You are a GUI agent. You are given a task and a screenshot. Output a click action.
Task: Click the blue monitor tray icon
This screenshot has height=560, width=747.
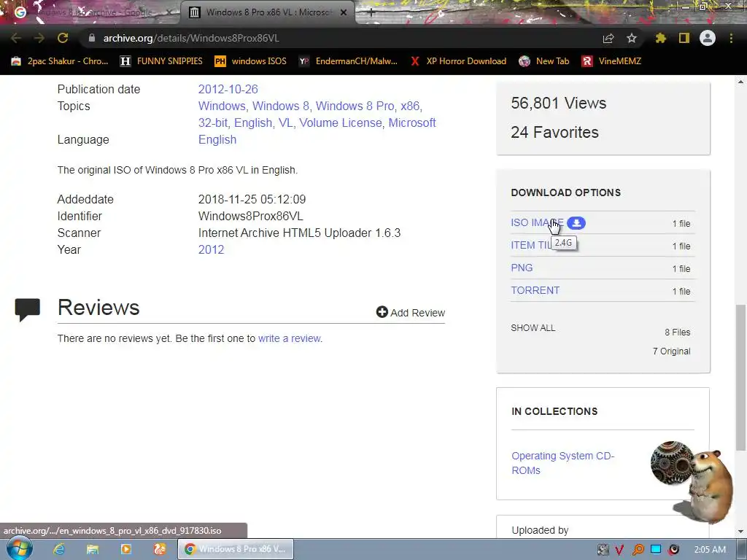(x=656, y=550)
